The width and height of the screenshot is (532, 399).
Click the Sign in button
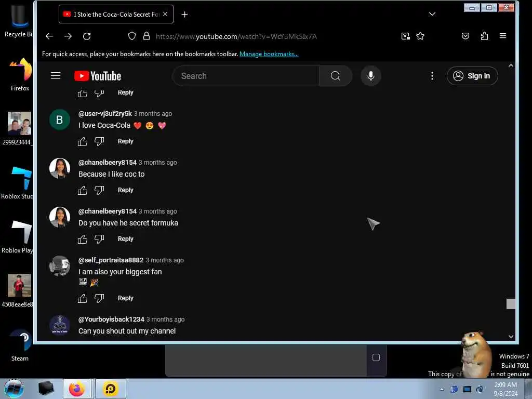(472, 76)
